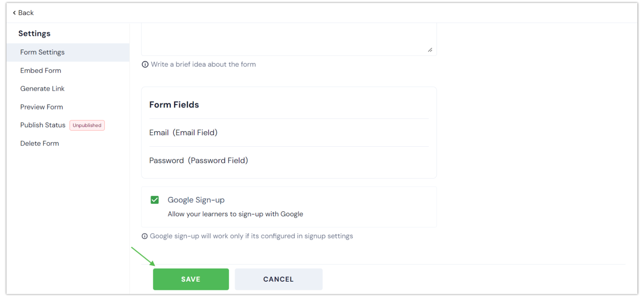Image resolution: width=644 pixels, height=297 pixels.
Task: Select Generate Link in the sidebar
Action: 42,88
